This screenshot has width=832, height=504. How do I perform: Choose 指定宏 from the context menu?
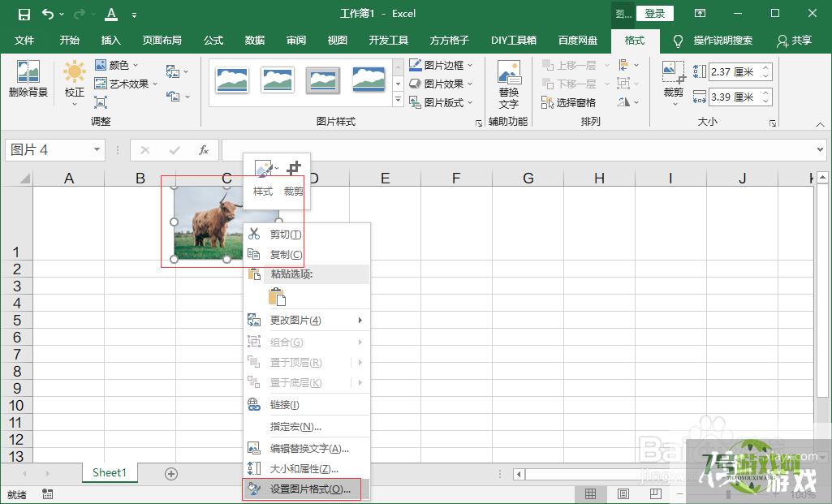306,427
